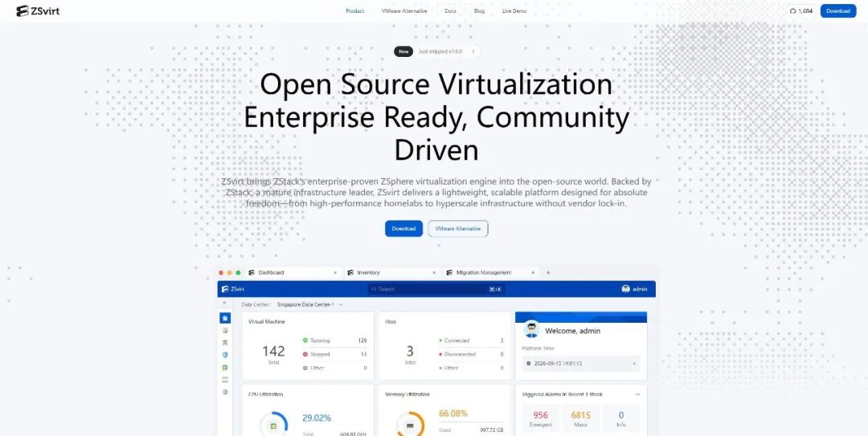This screenshot has width=868, height=436.
Task: Click the 142 total virtual machines figure
Action: click(x=273, y=351)
